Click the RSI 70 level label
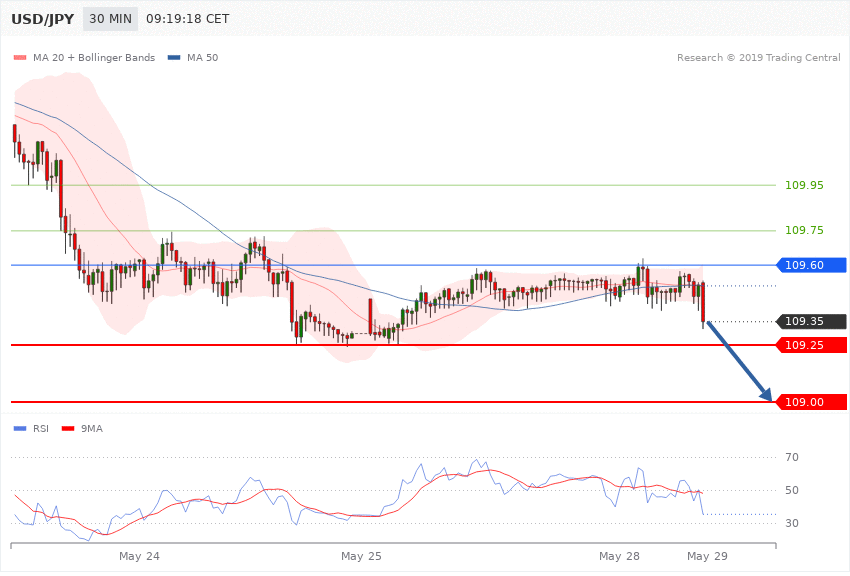Image resolution: width=850 pixels, height=576 pixels. click(x=791, y=457)
